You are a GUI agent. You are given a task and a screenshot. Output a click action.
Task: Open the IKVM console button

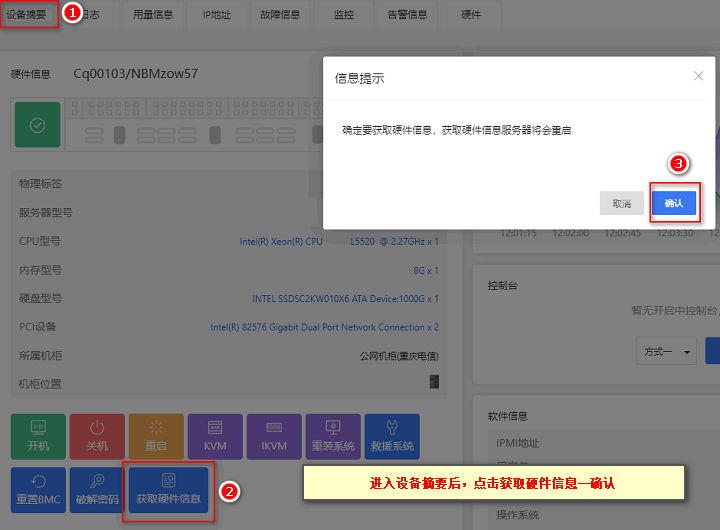(274, 436)
